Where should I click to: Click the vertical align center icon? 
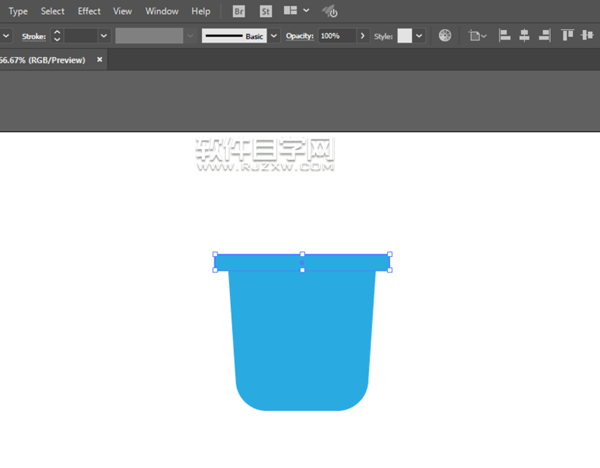[588, 35]
